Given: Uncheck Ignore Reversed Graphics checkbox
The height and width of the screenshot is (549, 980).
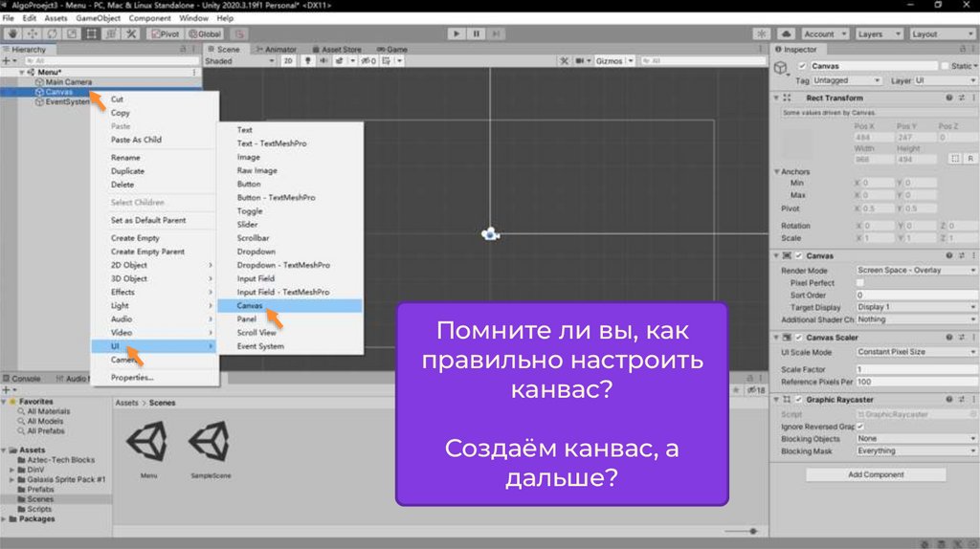Looking at the screenshot, I should tap(859, 427).
